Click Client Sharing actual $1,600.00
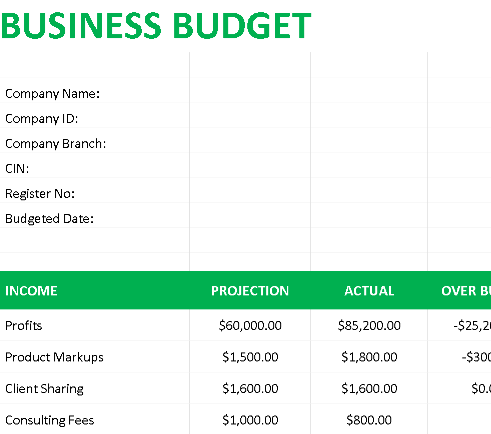The width and height of the screenshot is (491, 434). coord(369,389)
